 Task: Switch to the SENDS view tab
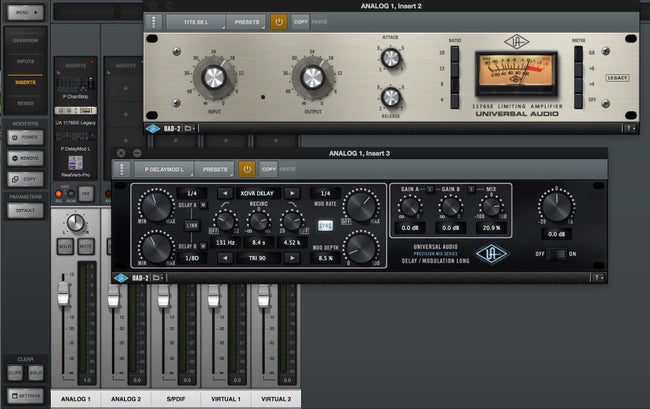(23, 103)
